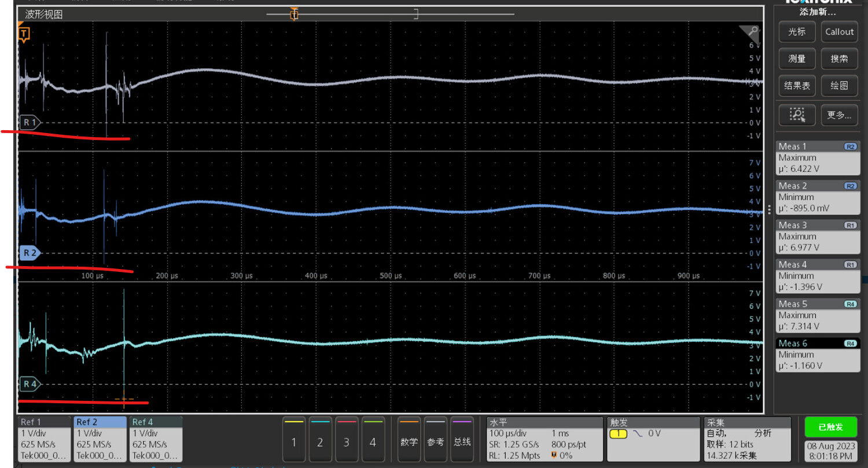
Task: Open the 搜索 search menu
Action: [x=839, y=58]
